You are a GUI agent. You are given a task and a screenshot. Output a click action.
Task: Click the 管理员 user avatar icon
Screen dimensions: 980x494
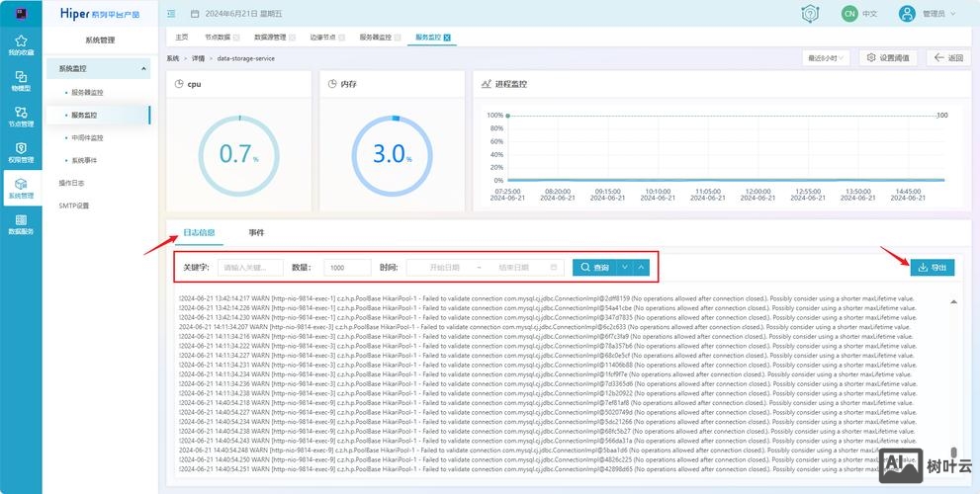pyautogui.click(x=906, y=14)
